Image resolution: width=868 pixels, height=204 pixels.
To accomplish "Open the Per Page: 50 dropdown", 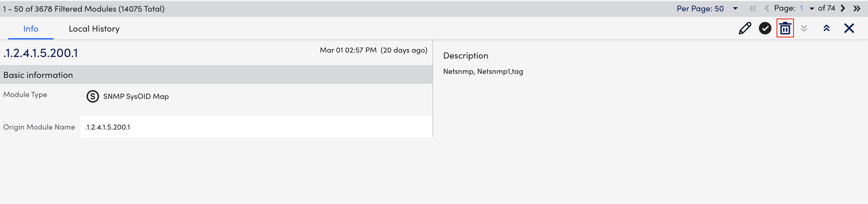I will tap(707, 9).
